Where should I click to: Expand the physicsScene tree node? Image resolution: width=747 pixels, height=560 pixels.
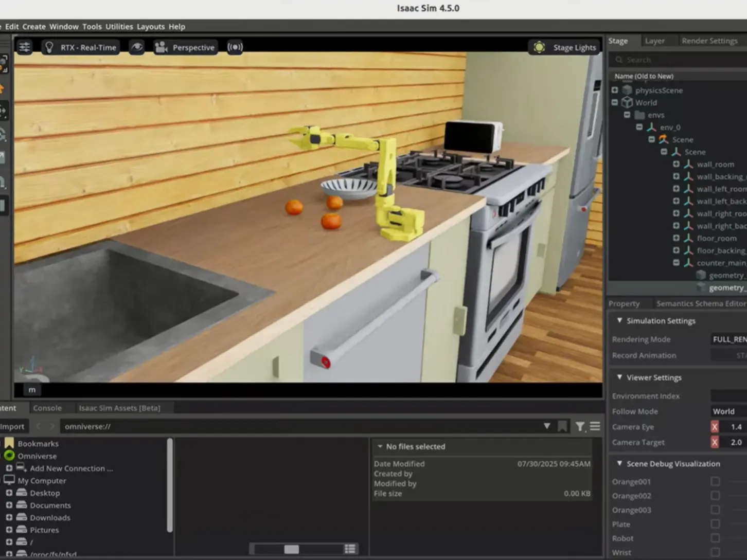[615, 90]
